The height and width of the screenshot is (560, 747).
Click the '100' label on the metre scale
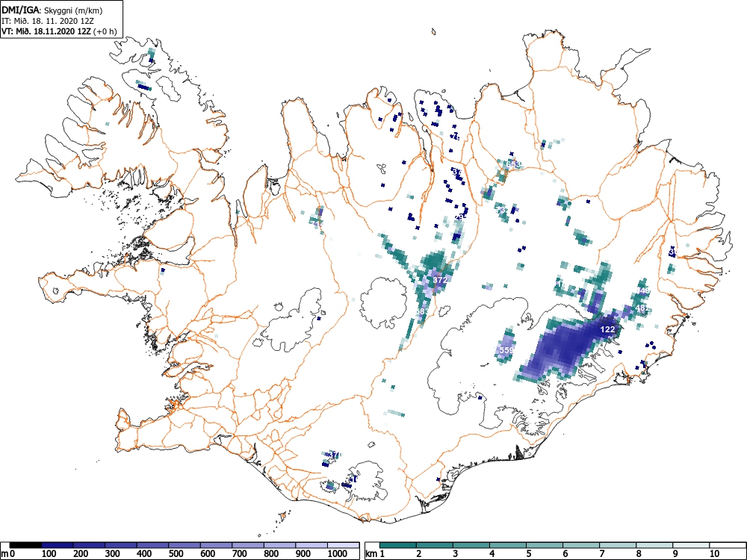(49, 554)
